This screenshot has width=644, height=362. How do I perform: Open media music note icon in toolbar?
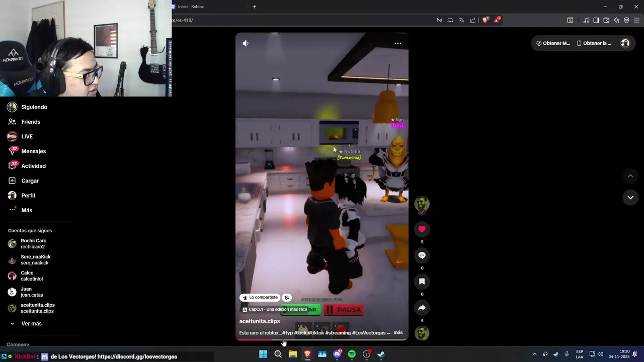pos(586,20)
